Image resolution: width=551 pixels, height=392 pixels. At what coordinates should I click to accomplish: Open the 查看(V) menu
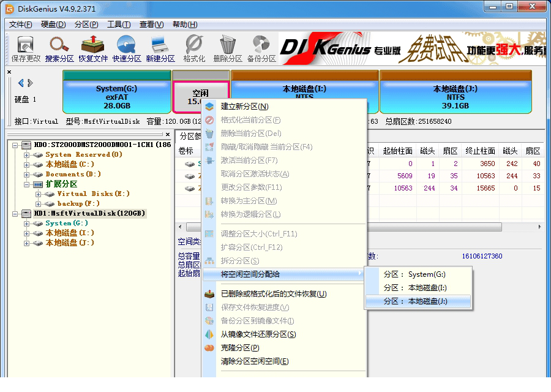tap(151, 24)
